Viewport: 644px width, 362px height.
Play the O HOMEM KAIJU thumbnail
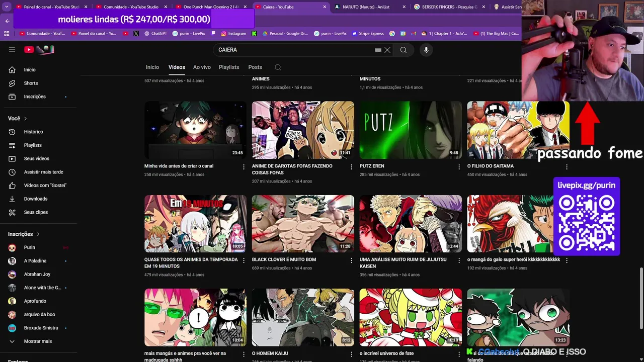303,317
